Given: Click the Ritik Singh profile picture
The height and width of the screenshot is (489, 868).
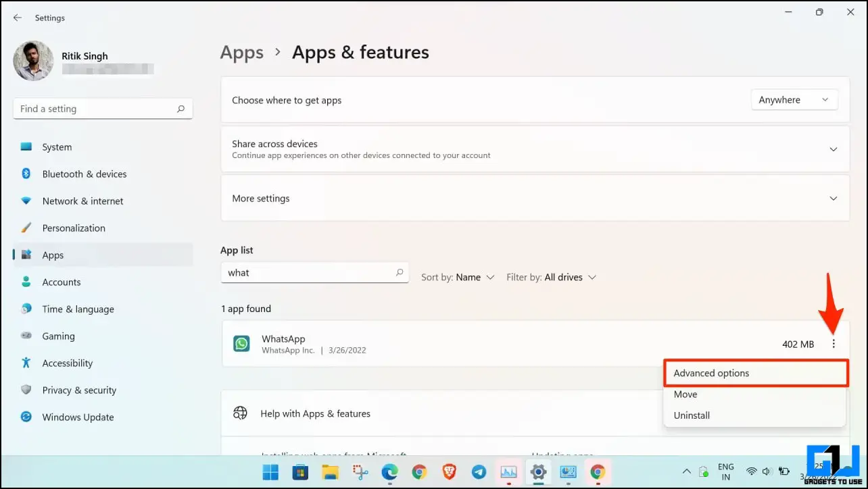Looking at the screenshot, I should point(33,61).
